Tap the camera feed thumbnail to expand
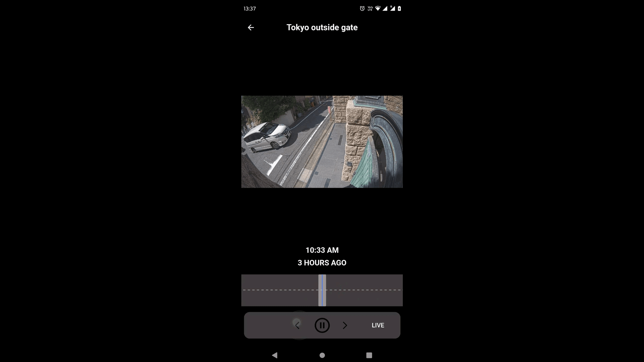644x362 pixels. [x=322, y=141]
